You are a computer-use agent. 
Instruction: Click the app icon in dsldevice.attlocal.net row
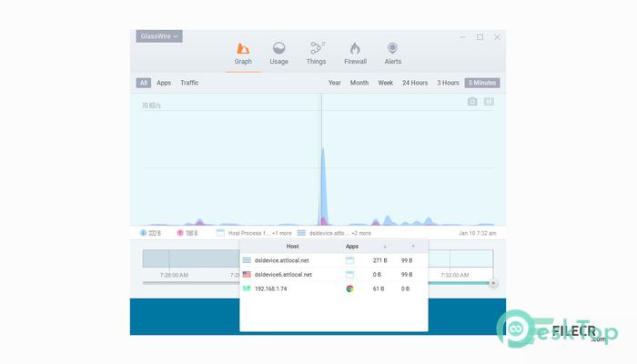pyautogui.click(x=349, y=260)
